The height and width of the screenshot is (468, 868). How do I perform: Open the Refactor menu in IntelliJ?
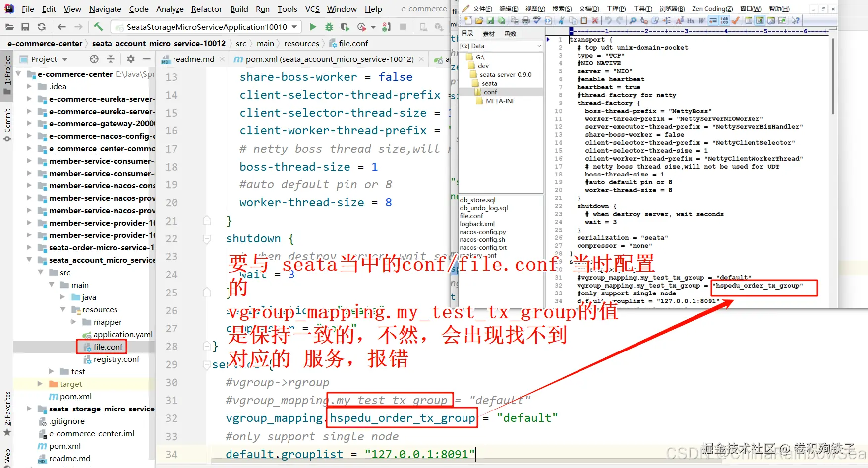pyautogui.click(x=207, y=9)
